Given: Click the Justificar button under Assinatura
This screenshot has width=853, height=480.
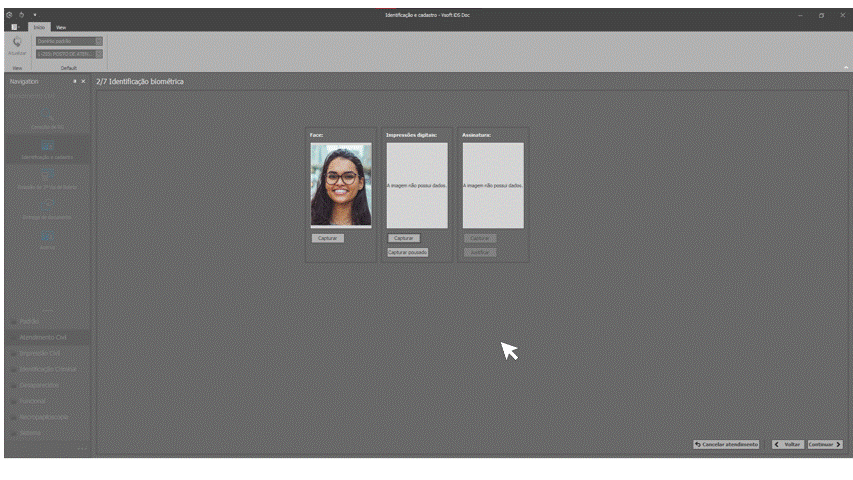Looking at the screenshot, I should point(480,253).
